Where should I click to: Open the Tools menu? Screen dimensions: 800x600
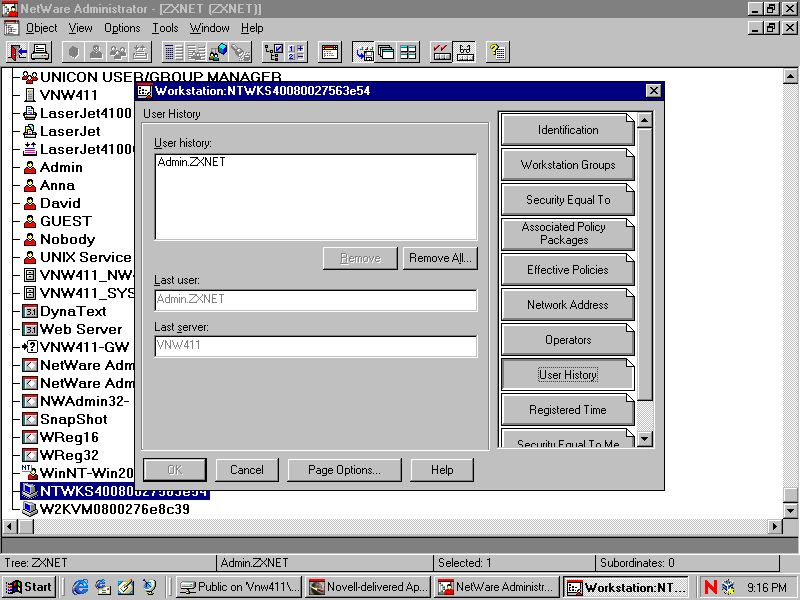pyautogui.click(x=165, y=28)
